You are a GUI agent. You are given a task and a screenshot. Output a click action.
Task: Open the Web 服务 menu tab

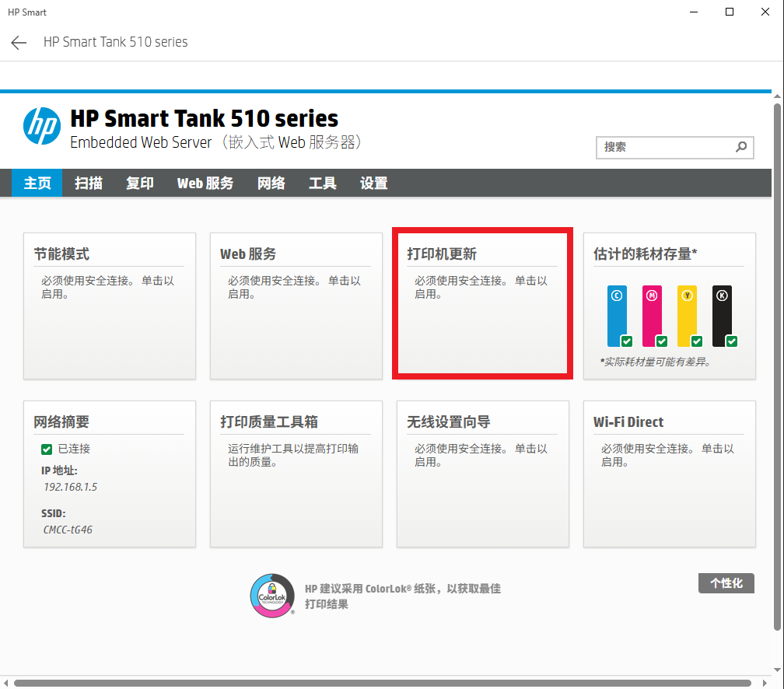tap(205, 184)
